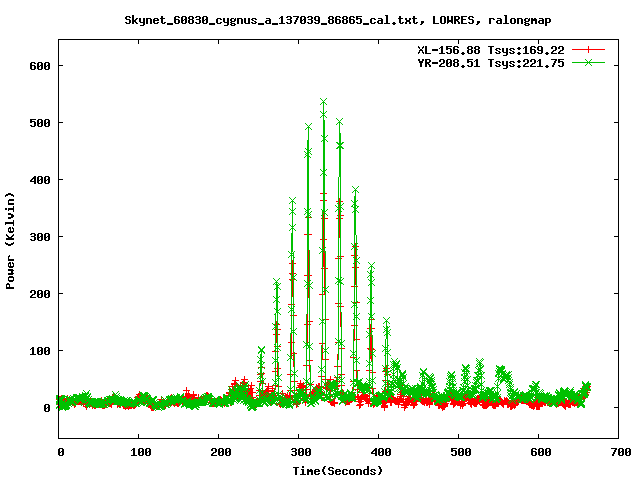Click the x-axis tick label 600

(541, 452)
